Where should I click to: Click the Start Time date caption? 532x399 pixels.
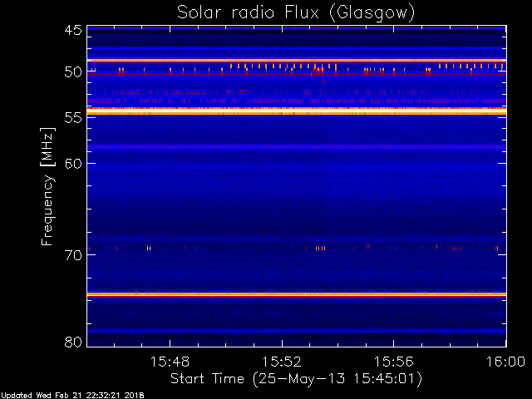(296, 379)
